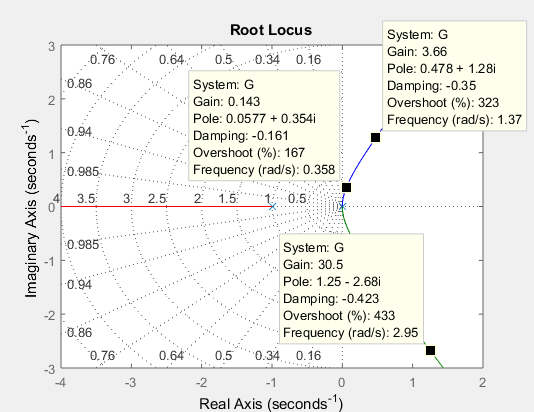The image size is (534, 412).
Task: Click the blue upper locus branch
Action: pos(360,160)
